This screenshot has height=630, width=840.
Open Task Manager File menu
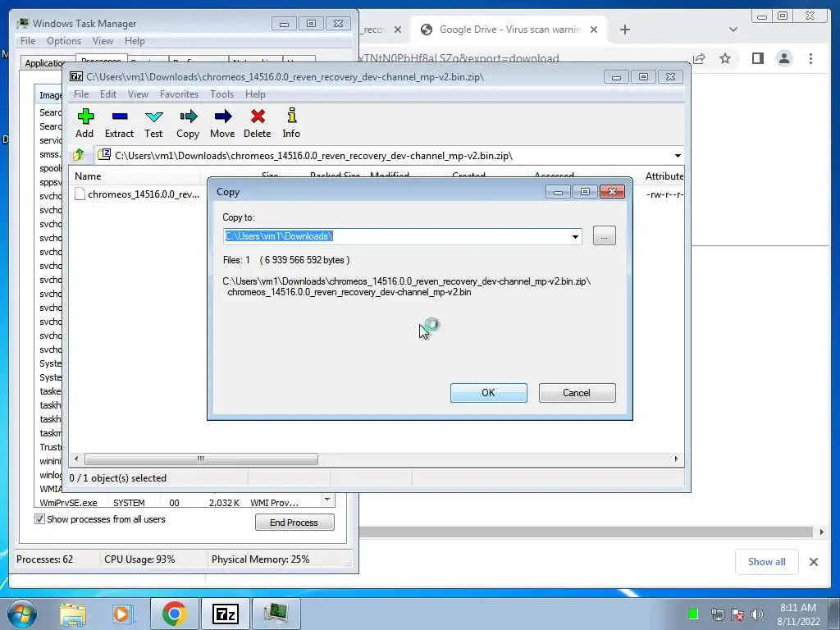click(28, 41)
